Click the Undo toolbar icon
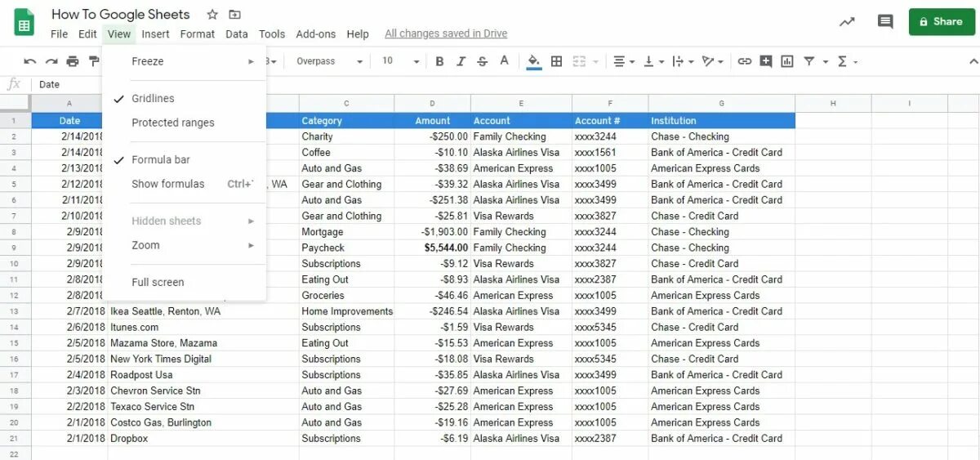The image size is (980, 460). [x=30, y=61]
